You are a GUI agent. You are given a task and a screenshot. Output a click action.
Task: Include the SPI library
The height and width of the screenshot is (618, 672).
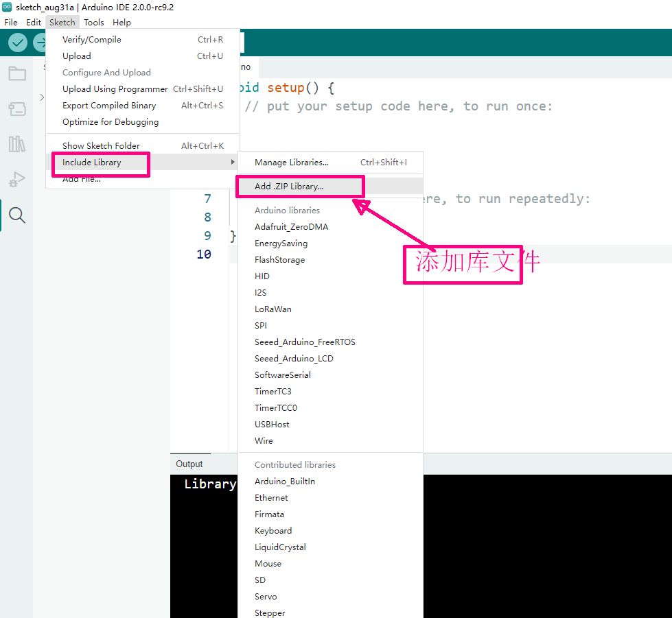(x=330, y=326)
